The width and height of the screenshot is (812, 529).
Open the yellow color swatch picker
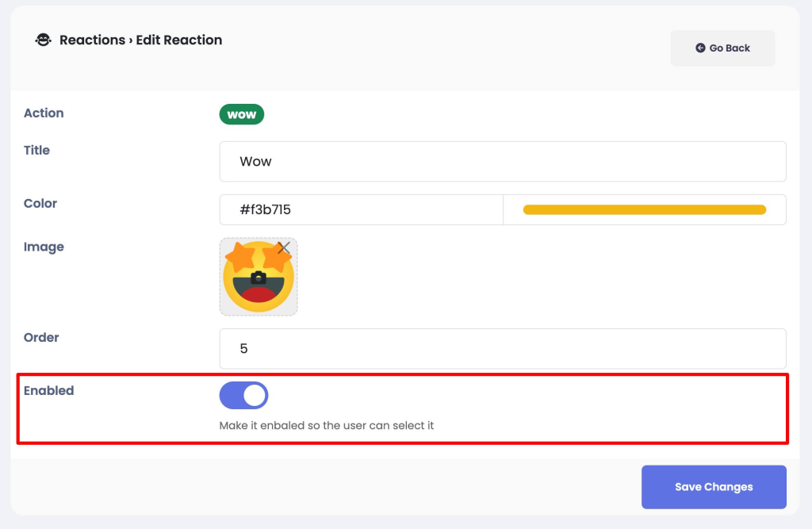(x=644, y=209)
